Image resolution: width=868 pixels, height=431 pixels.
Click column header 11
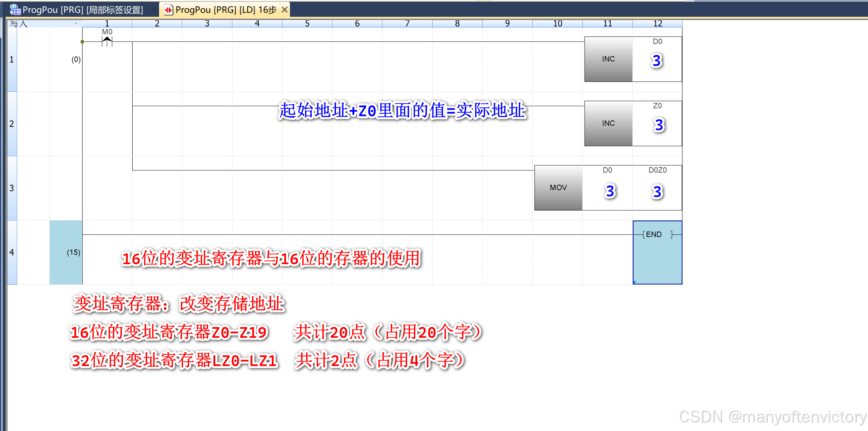pyautogui.click(x=607, y=24)
